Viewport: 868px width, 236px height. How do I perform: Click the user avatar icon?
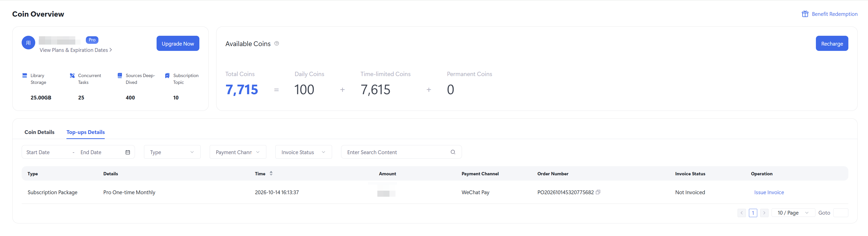pos(28,43)
